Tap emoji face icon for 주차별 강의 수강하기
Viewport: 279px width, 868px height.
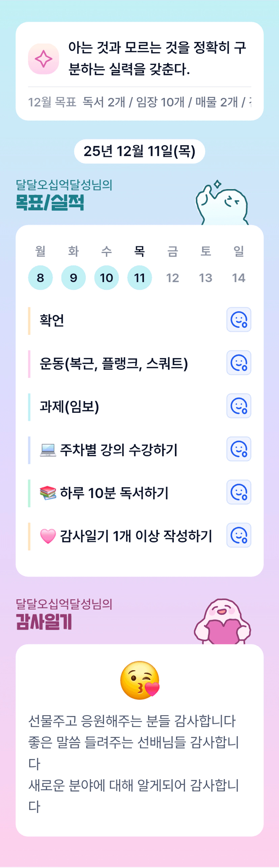click(239, 449)
